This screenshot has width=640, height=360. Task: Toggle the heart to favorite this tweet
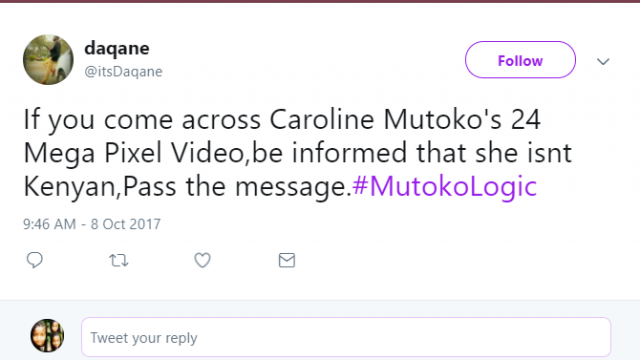[202, 260]
